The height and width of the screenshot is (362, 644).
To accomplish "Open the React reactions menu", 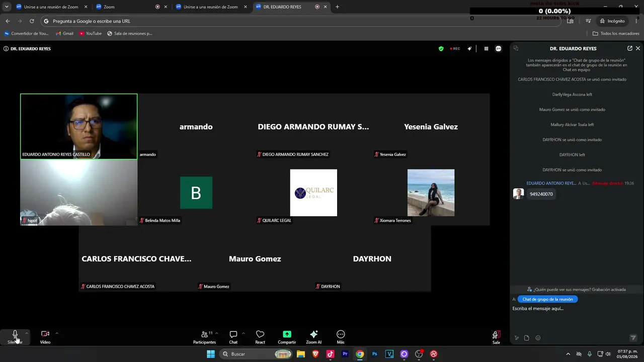I will (260, 337).
